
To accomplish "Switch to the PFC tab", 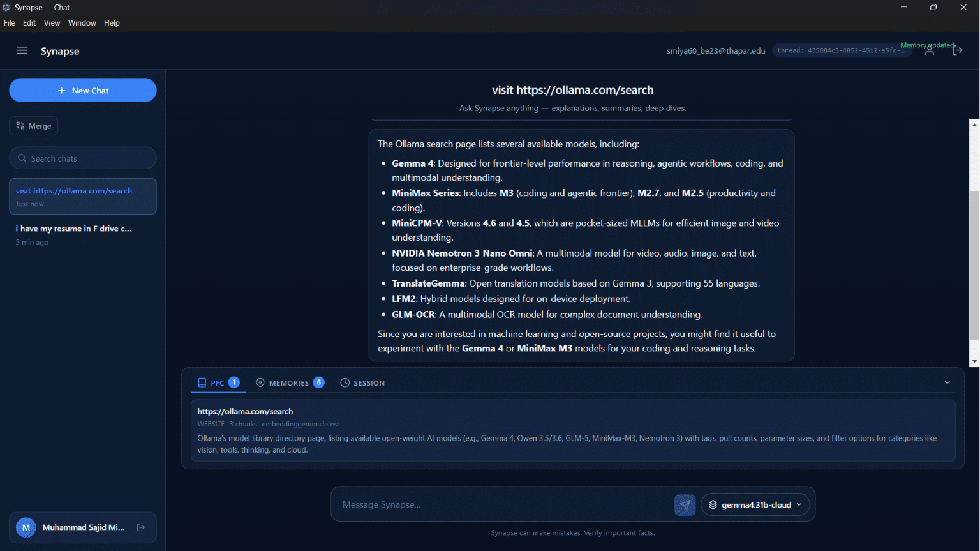I will click(x=218, y=382).
